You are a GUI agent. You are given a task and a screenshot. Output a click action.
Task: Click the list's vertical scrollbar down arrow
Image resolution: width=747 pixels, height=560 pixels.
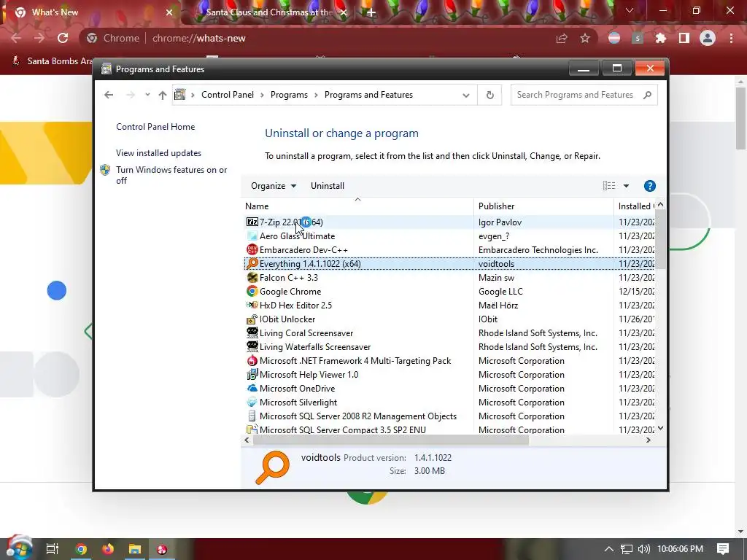[x=660, y=428]
